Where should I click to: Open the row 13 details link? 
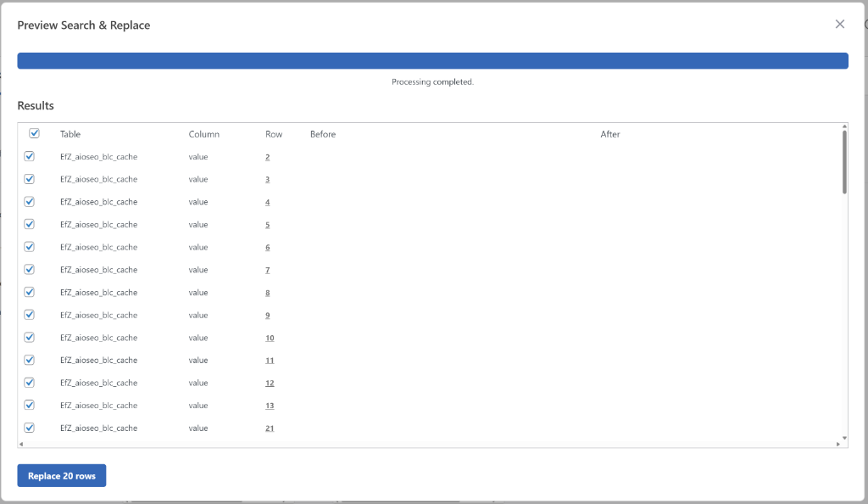(x=269, y=405)
